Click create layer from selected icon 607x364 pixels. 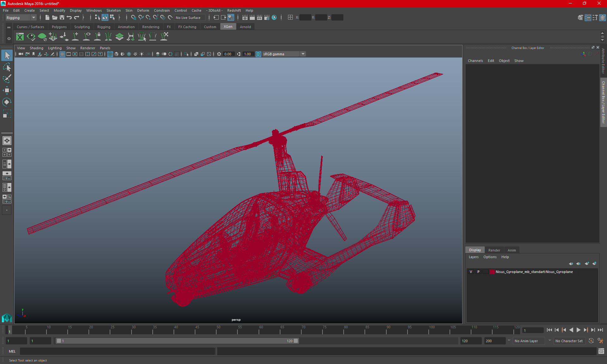point(594,264)
